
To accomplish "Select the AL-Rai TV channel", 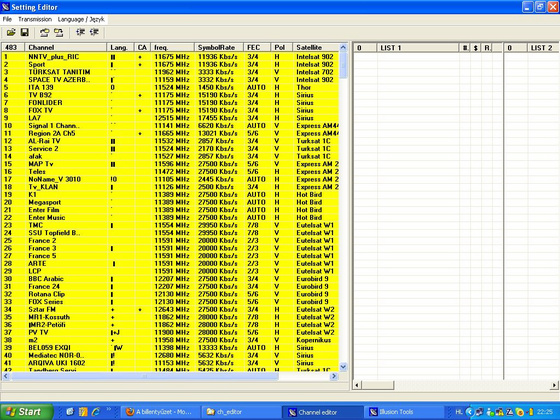I will click(x=170, y=141).
